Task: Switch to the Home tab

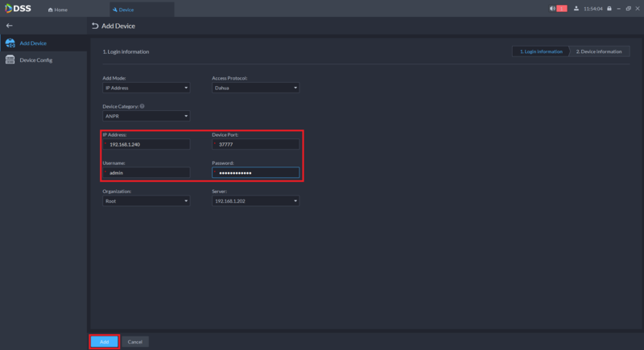Action: pyautogui.click(x=58, y=10)
